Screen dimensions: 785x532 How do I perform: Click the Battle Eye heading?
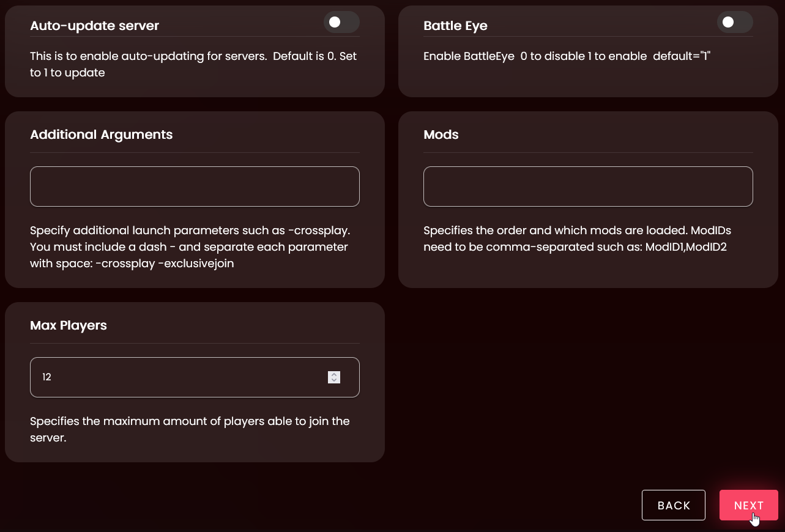pos(455,26)
